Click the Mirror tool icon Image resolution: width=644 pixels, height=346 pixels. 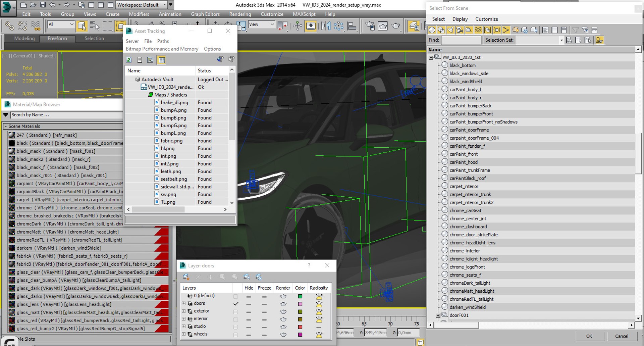pyautogui.click(x=325, y=26)
